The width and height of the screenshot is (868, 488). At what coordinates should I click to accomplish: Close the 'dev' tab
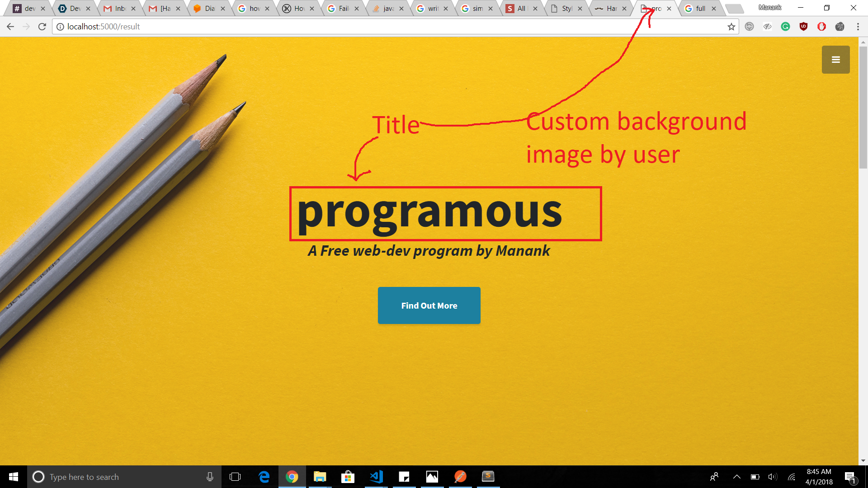pos(43,9)
